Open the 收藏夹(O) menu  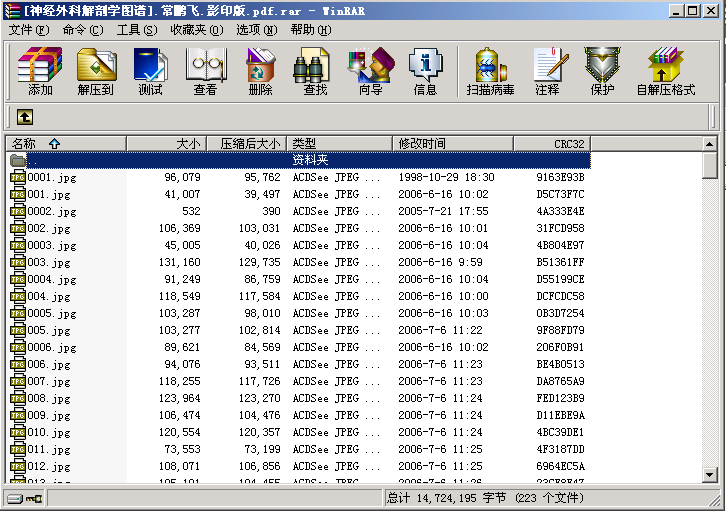pyautogui.click(x=194, y=30)
